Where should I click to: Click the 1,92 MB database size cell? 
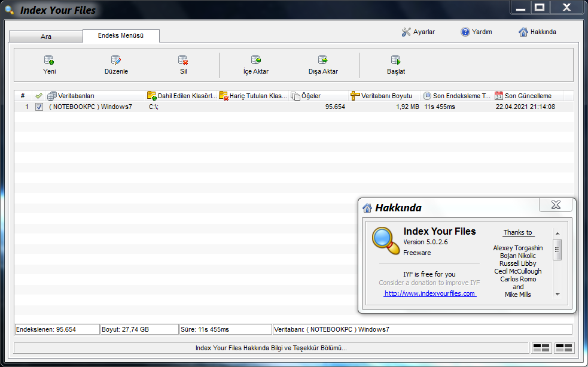coord(407,107)
